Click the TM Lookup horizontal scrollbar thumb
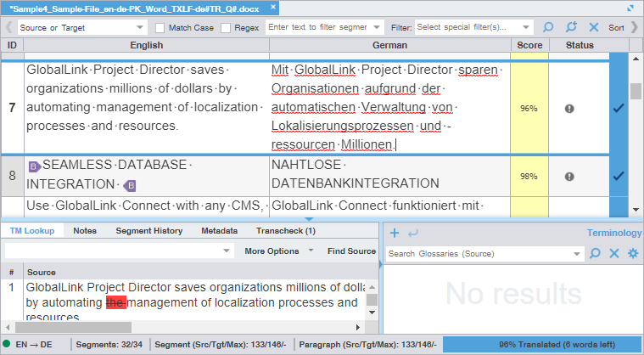Screen dimensions: 644x355 click(x=73, y=327)
